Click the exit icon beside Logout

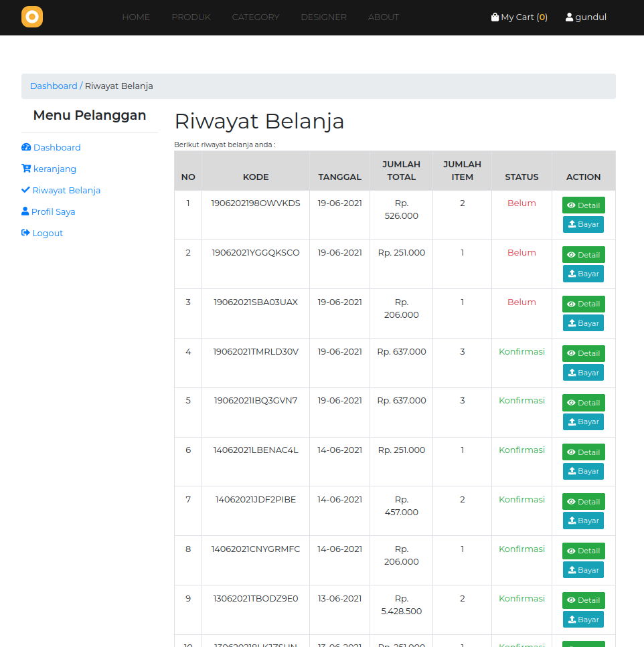(x=24, y=233)
